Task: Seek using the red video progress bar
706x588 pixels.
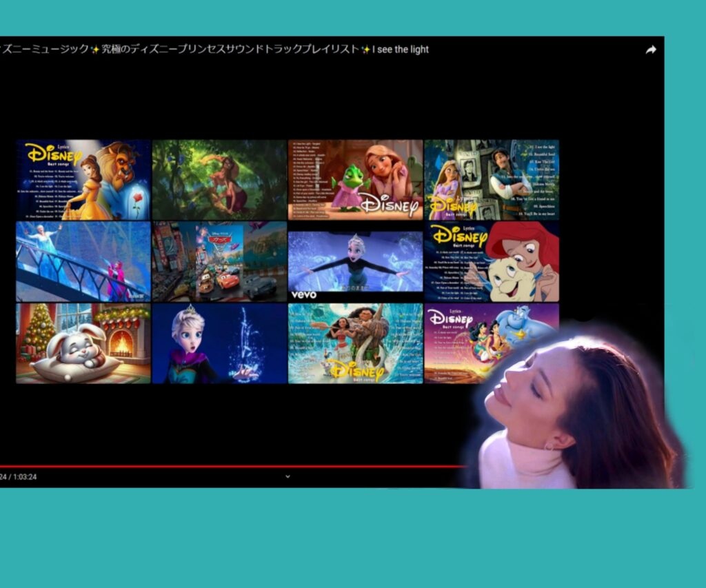Action: coord(233,467)
